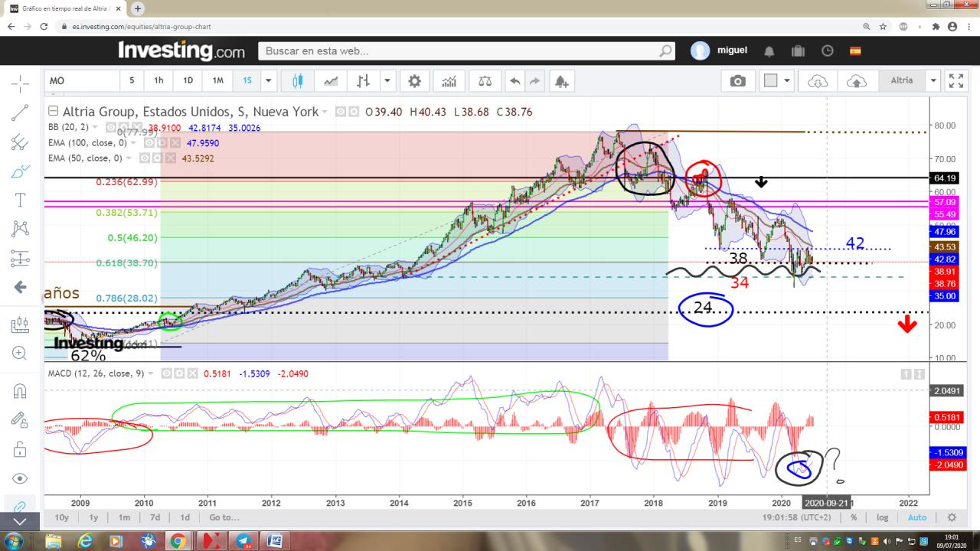This screenshot has width=980, height=551.
Task: Click the Go to... button
Action: (225, 517)
